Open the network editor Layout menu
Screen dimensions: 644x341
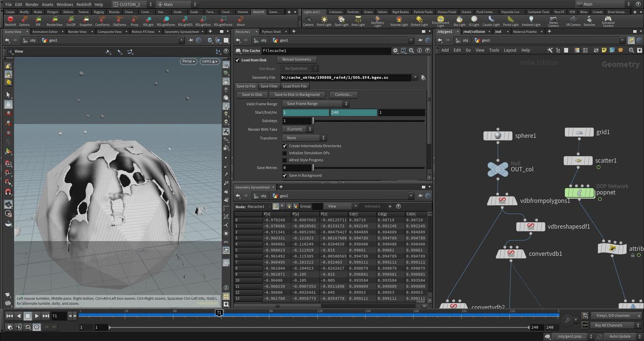click(510, 50)
